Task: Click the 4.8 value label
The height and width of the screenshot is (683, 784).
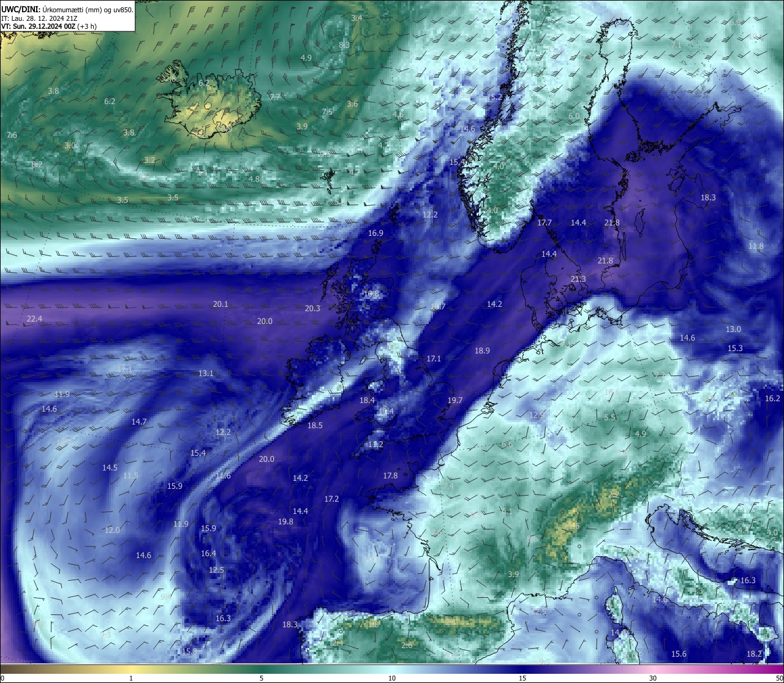Action: 254,179
